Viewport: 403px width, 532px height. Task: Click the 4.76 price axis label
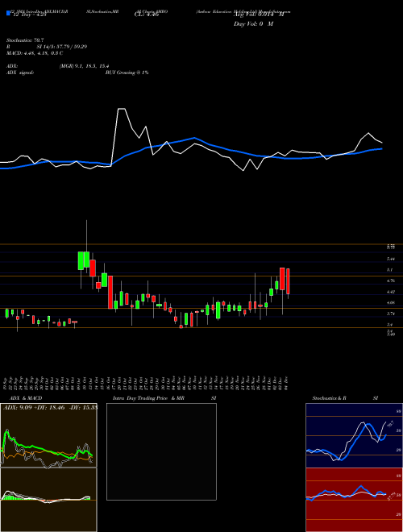391,281
